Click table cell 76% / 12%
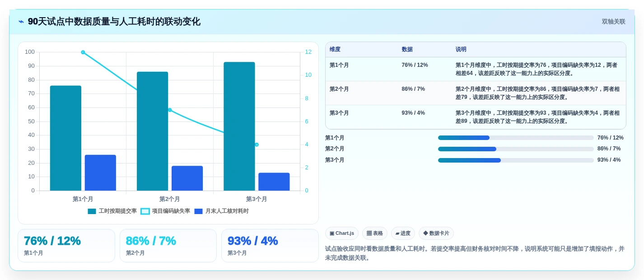644x280 pixels. (415, 65)
